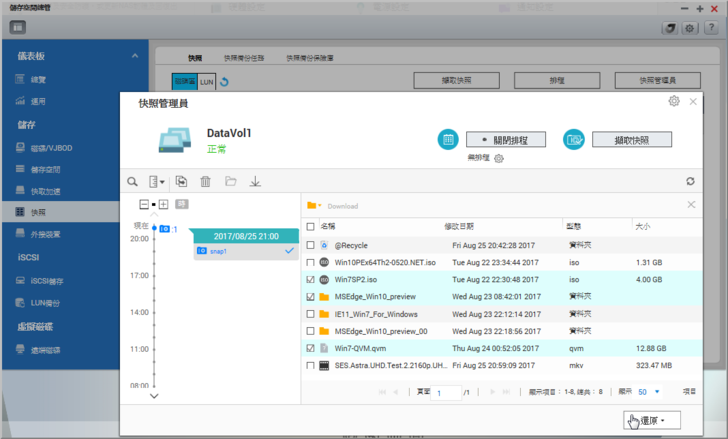
Task: Tick the @Recycle folder checkbox
Action: [x=311, y=245]
